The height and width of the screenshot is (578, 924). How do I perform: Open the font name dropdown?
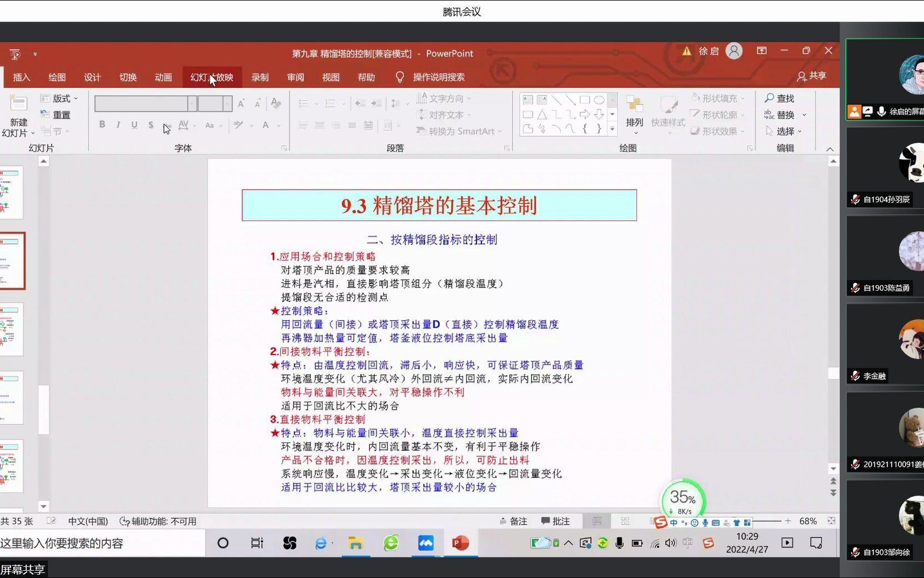[x=192, y=103]
